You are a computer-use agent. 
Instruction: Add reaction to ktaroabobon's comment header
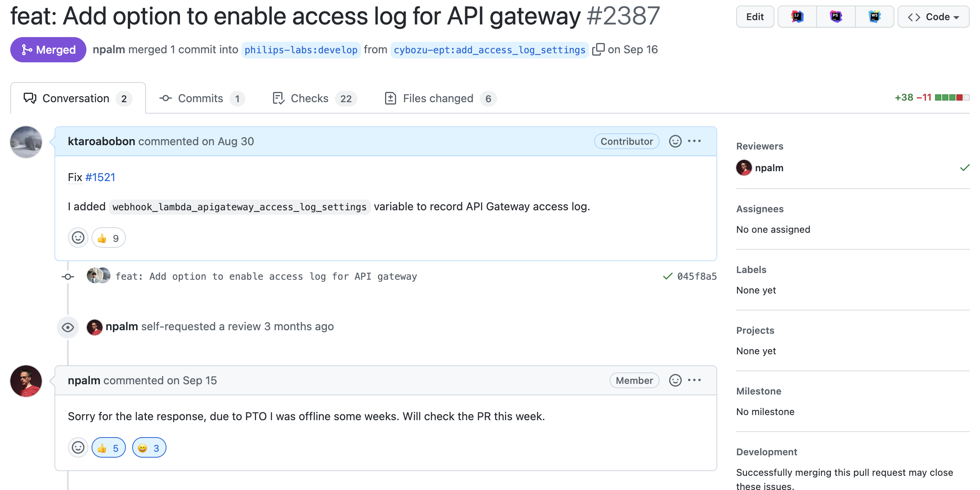click(x=675, y=141)
